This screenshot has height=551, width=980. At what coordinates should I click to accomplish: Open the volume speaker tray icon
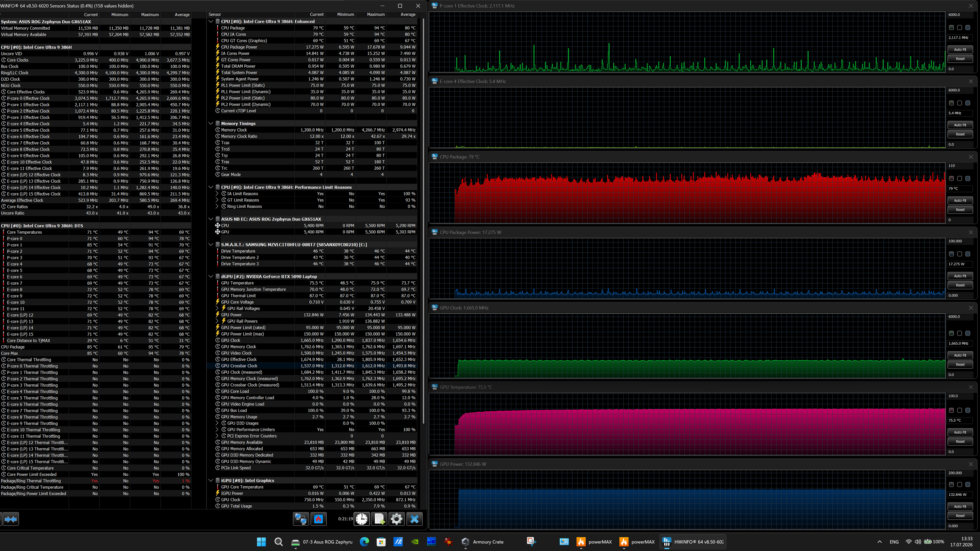(918, 542)
